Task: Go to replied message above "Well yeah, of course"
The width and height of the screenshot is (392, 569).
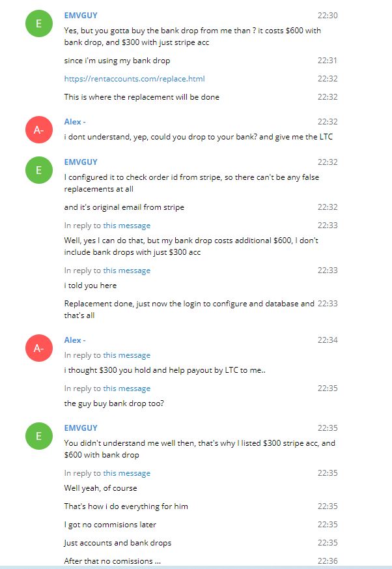Action: (x=126, y=473)
